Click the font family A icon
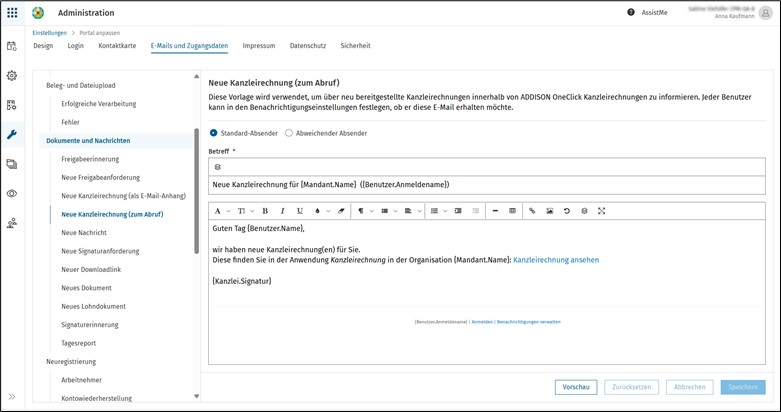This screenshot has height=412, width=781. click(x=218, y=211)
